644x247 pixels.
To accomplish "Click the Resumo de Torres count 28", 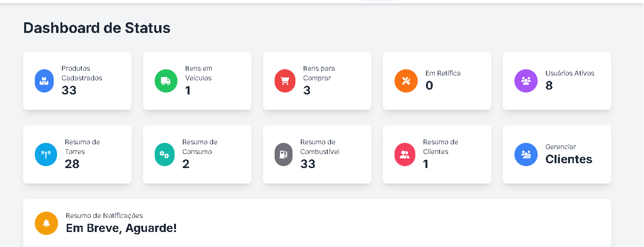I will (72, 164).
